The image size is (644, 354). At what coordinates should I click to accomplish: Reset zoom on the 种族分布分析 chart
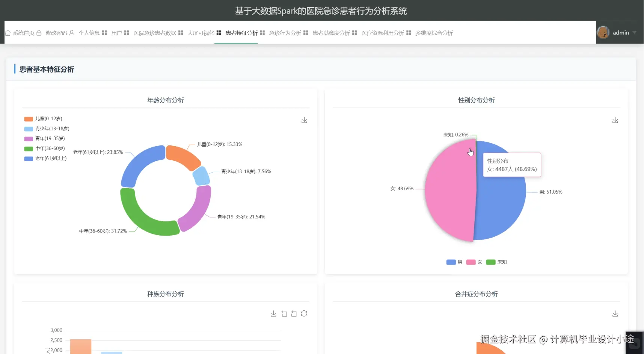click(x=294, y=313)
